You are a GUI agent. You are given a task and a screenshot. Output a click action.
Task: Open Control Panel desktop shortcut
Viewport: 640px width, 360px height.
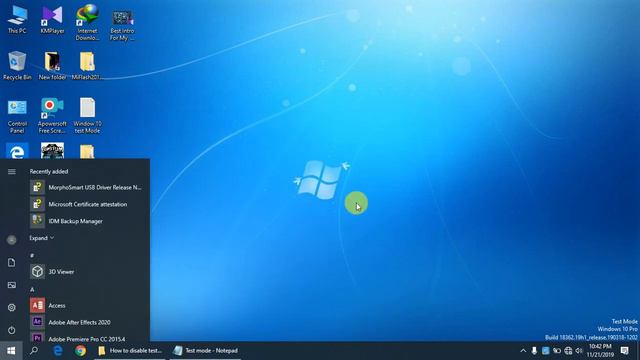17,116
